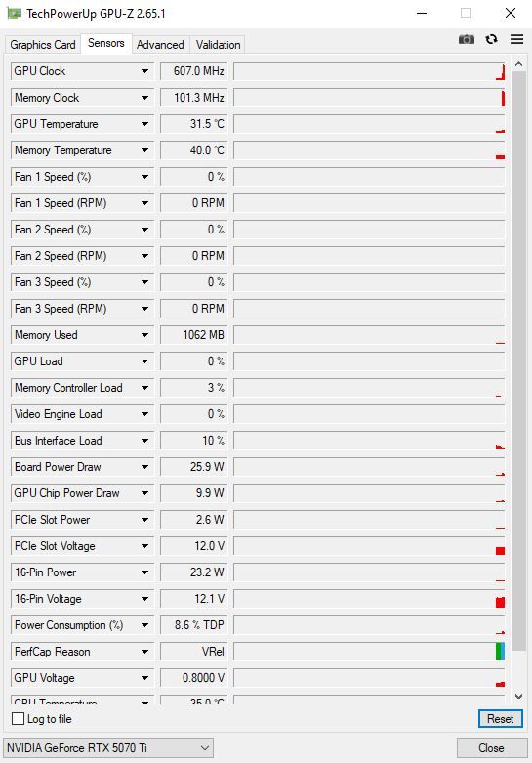
Task: Click the Close button at bottom
Action: pyautogui.click(x=492, y=748)
